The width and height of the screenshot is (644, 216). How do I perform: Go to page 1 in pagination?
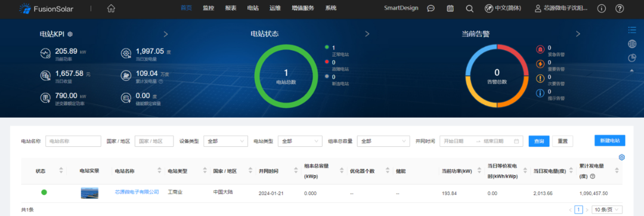(x=578, y=209)
